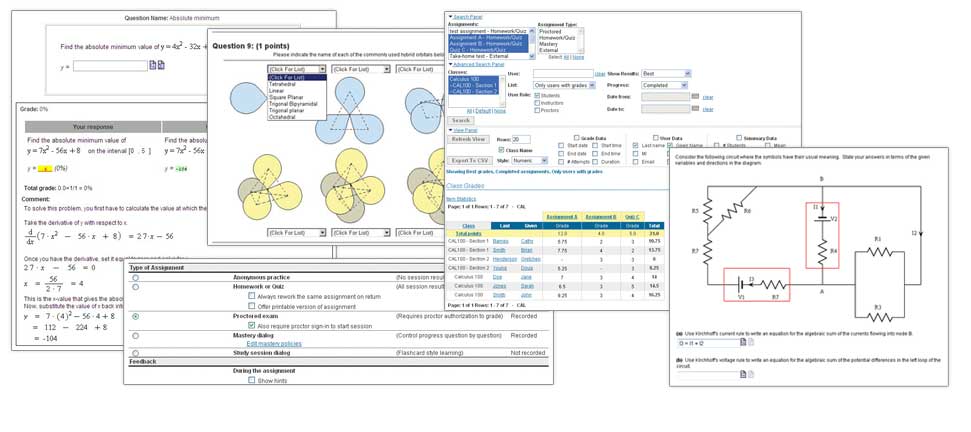Viewport: 971px width, 432px height.
Task: Click the Export To CSV button
Action: click(468, 160)
